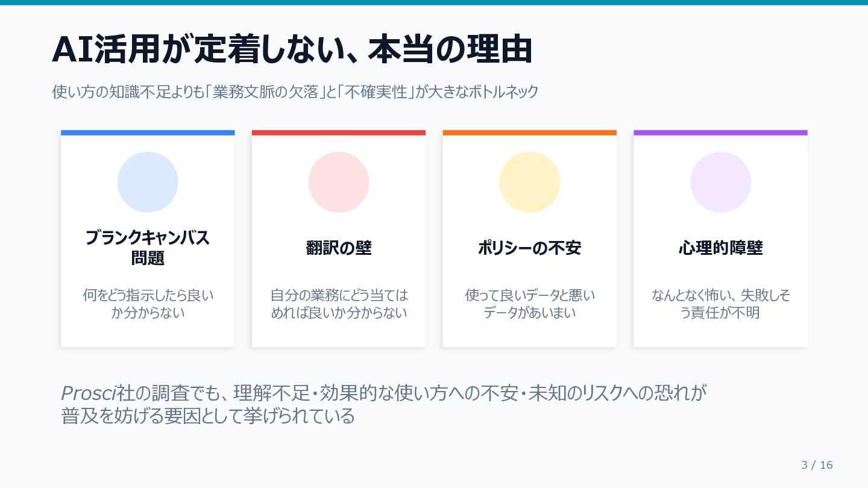Click the 3 / 16 page number indicator
This screenshot has width=868, height=488.
(x=817, y=465)
